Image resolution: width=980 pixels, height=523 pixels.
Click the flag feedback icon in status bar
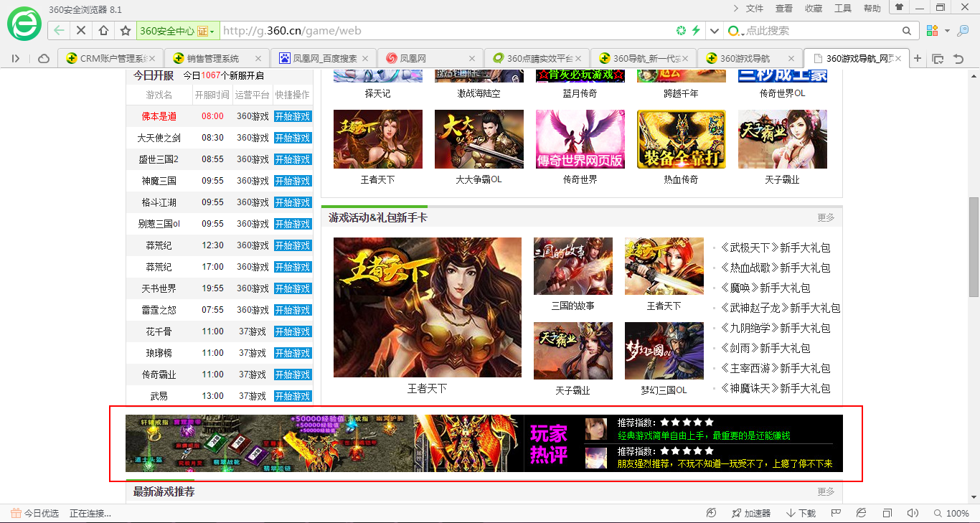tap(835, 513)
